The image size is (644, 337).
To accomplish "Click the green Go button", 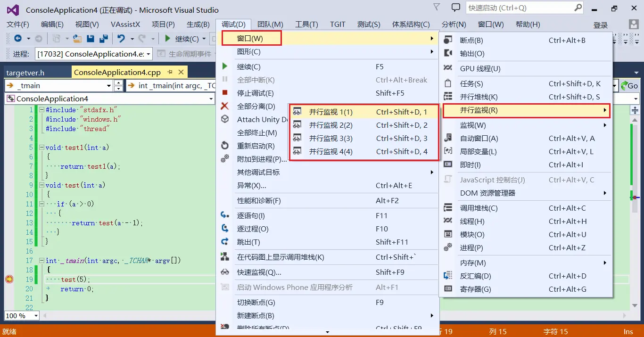I will pyautogui.click(x=630, y=86).
